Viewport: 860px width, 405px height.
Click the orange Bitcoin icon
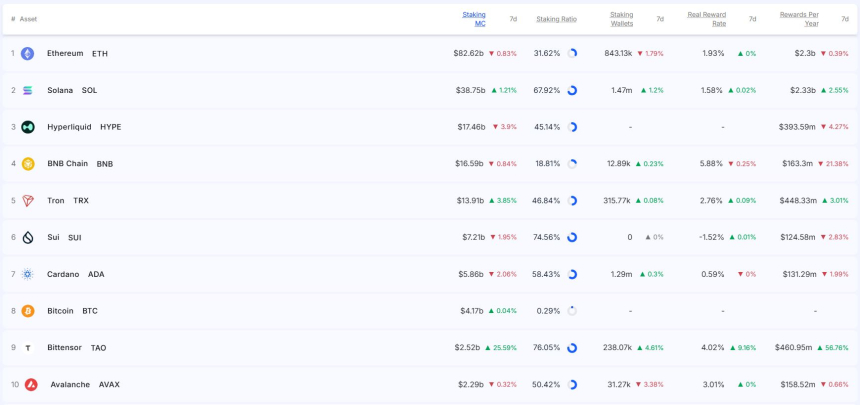pos(28,311)
